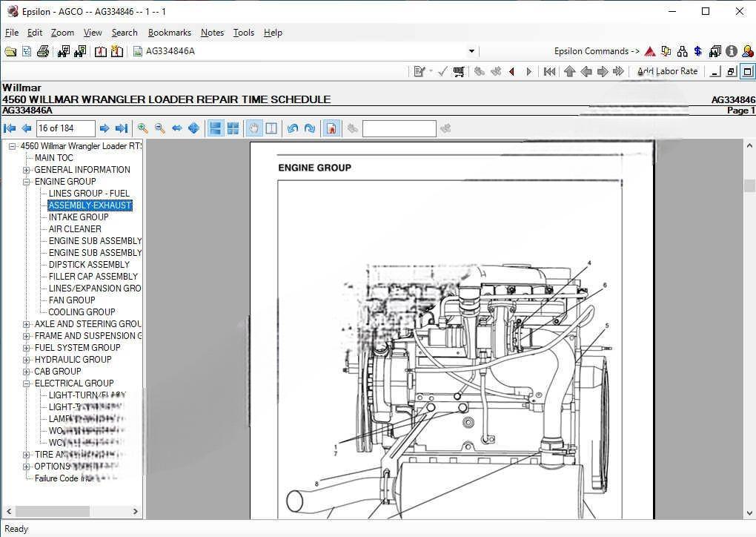This screenshot has width=756, height=537.
Task: Open the AG334846A document dropdown
Action: 470,50
